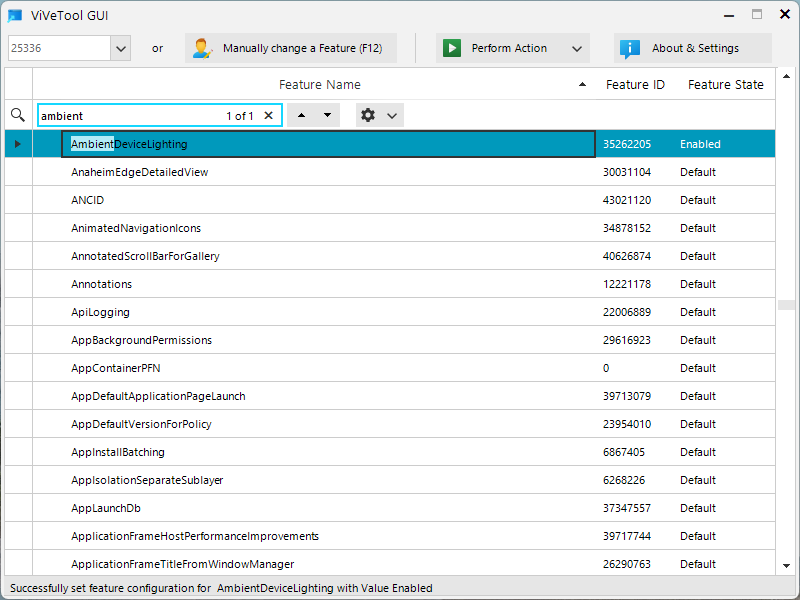Click Manually change a Feature button
This screenshot has width=800, height=600.
[291, 48]
